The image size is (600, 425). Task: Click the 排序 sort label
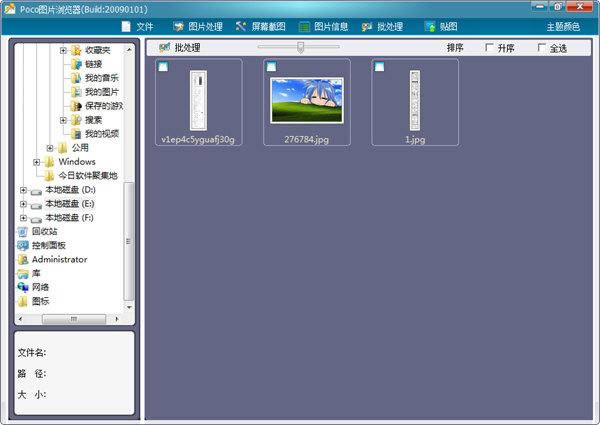pyautogui.click(x=455, y=48)
